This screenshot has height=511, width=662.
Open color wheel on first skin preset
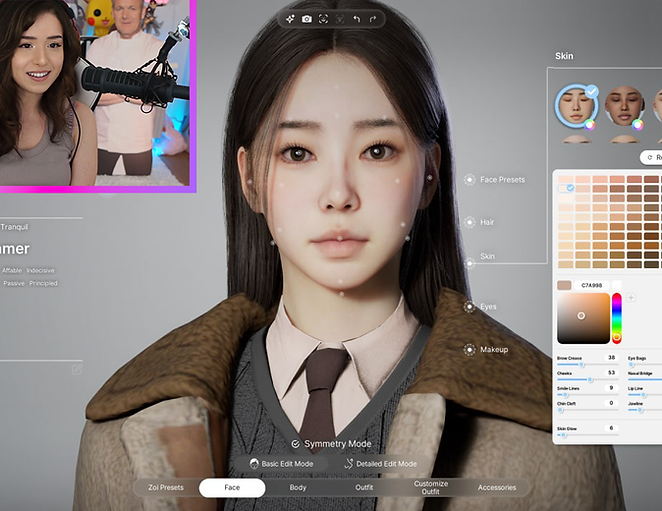pyautogui.click(x=590, y=124)
